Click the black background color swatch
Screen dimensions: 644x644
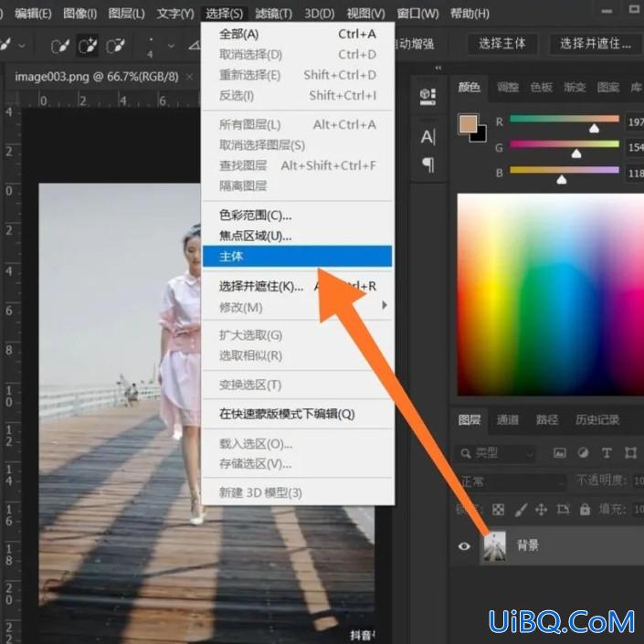click(x=480, y=134)
